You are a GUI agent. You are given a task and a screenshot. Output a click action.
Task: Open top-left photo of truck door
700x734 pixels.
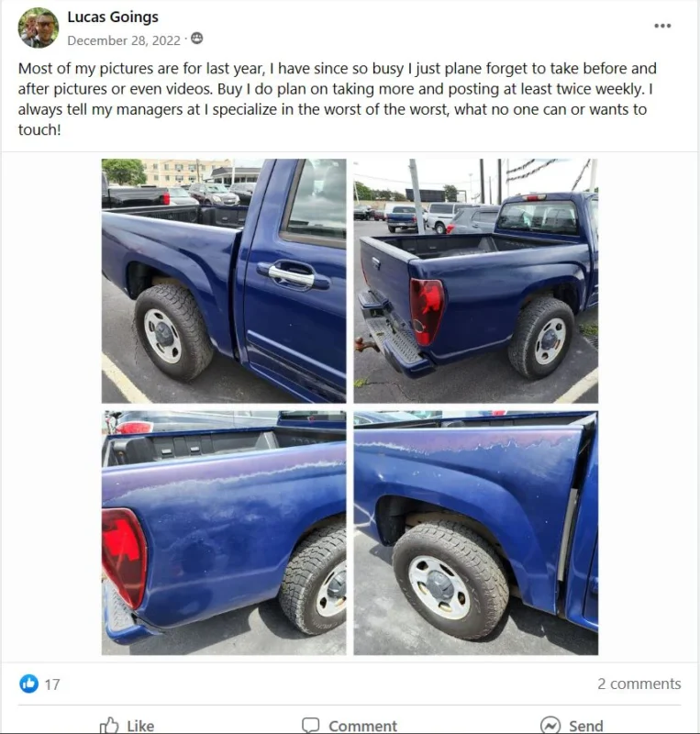coord(224,281)
